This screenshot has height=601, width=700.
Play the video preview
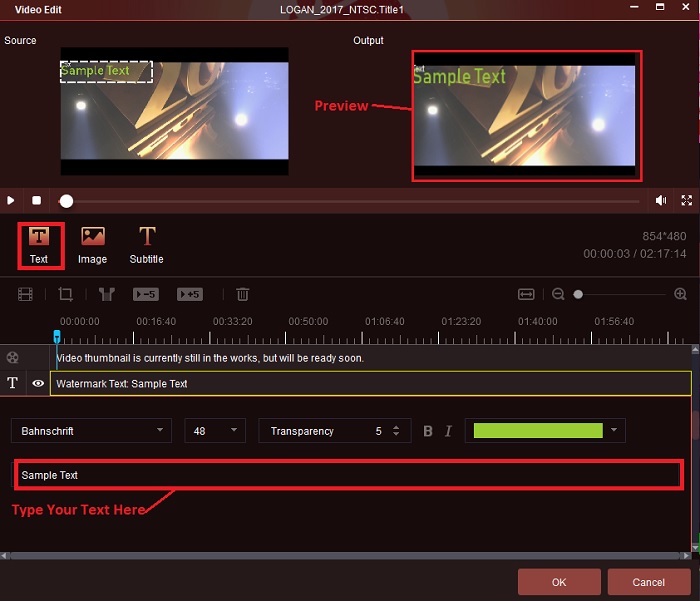pyautogui.click(x=11, y=200)
